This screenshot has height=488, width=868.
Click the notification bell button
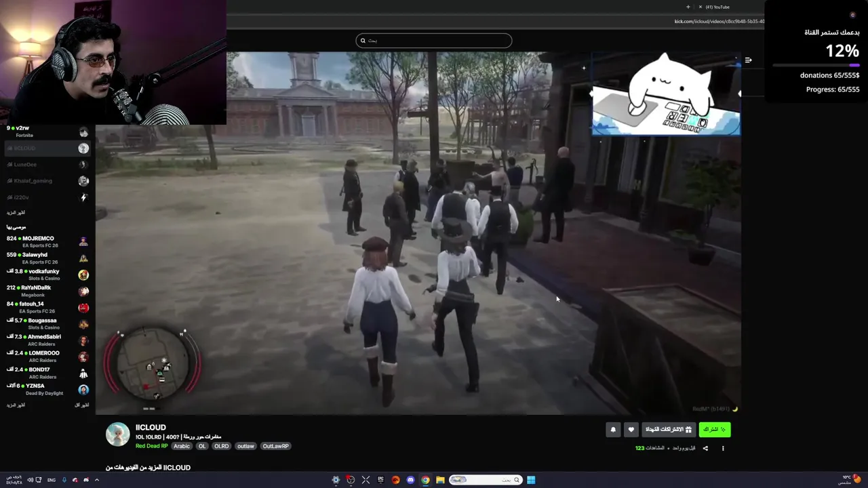(613, 429)
